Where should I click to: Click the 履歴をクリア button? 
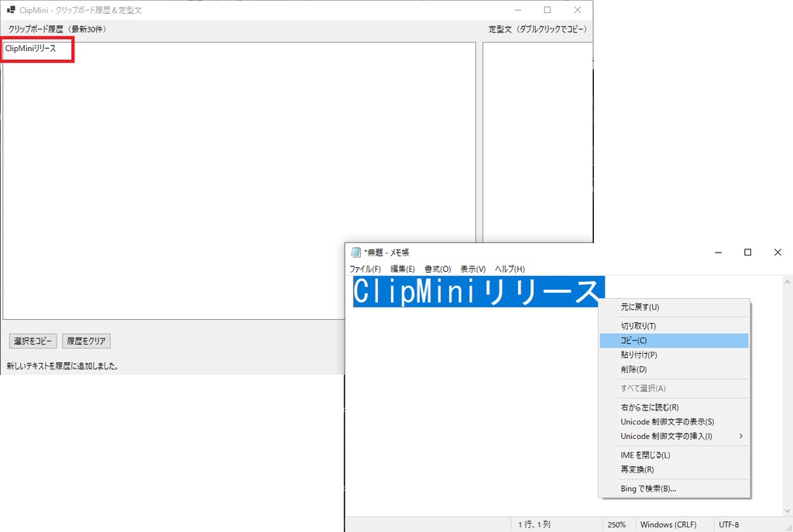(x=86, y=341)
